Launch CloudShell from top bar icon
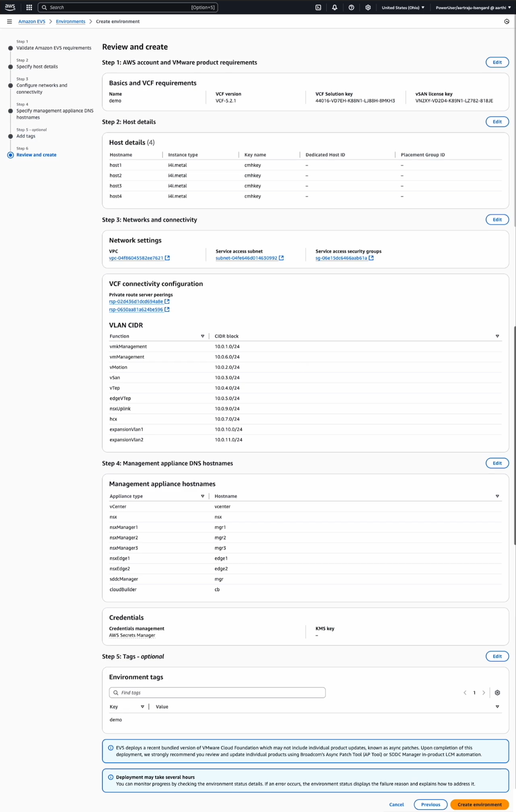This screenshot has width=516, height=812. 318,8
